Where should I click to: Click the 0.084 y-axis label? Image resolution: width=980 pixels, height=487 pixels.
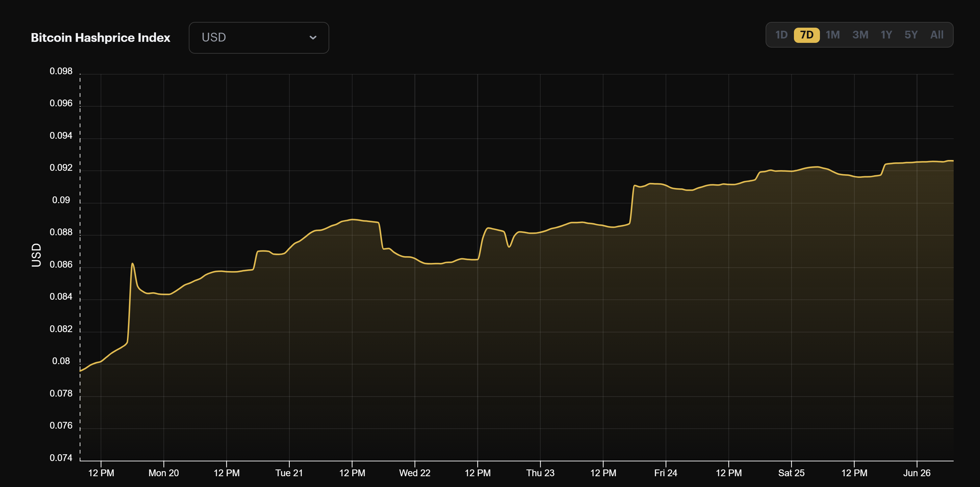tap(61, 297)
